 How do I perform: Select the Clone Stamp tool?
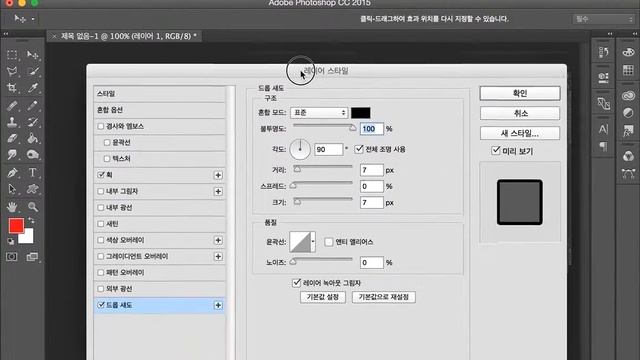[12, 122]
